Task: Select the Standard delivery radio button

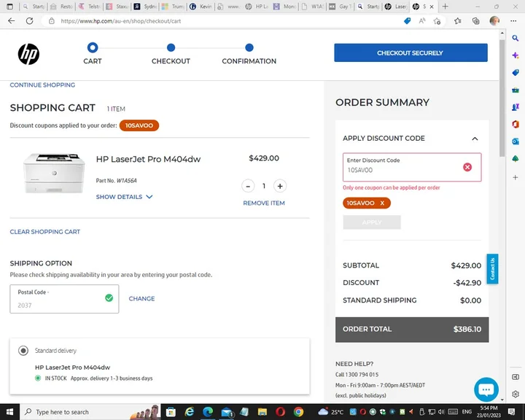Action: [23, 351]
